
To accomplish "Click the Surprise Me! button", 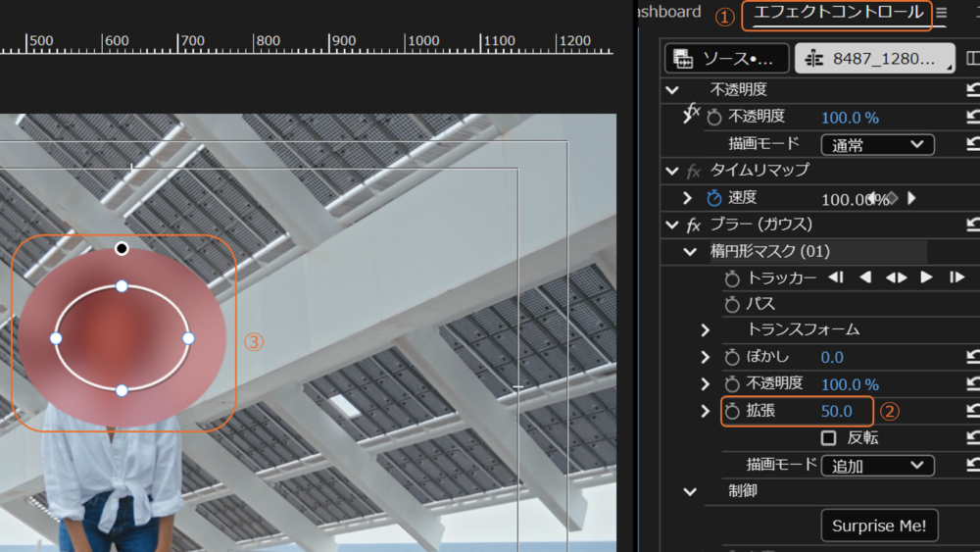I will [x=879, y=526].
